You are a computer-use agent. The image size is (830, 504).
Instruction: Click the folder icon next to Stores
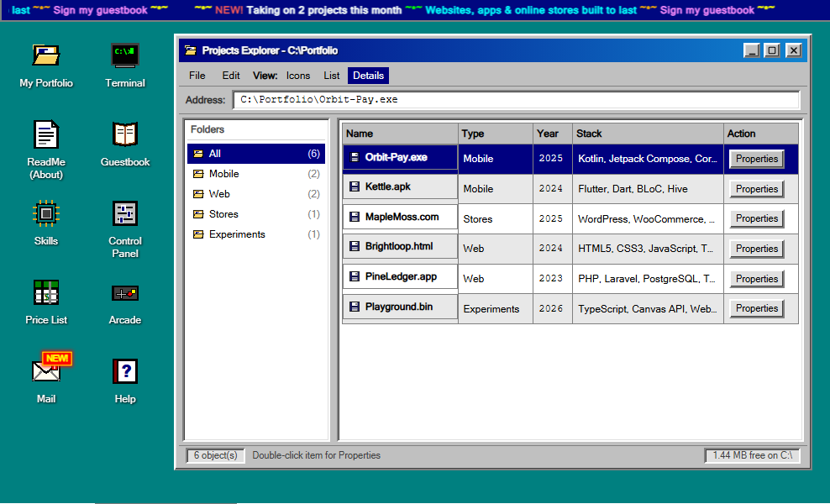point(198,214)
